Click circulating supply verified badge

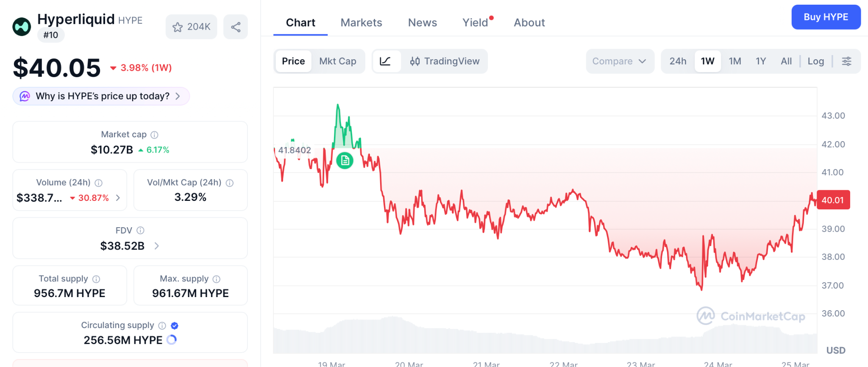[x=175, y=325]
